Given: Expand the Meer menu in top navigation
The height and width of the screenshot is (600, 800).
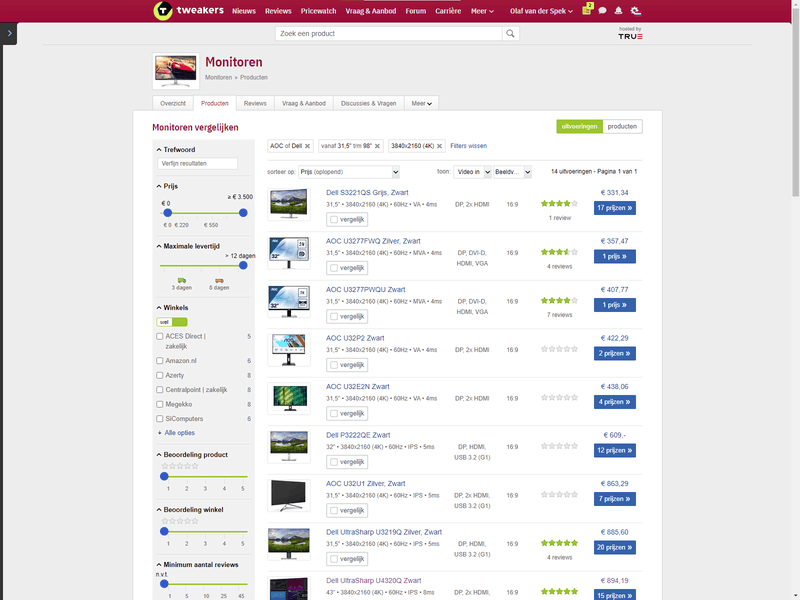Looking at the screenshot, I should coord(482,11).
